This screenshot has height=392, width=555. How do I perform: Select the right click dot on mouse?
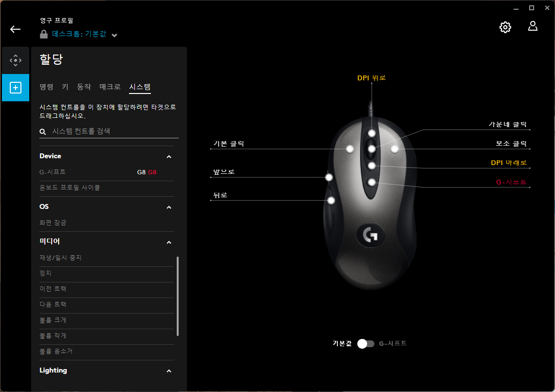(x=395, y=149)
